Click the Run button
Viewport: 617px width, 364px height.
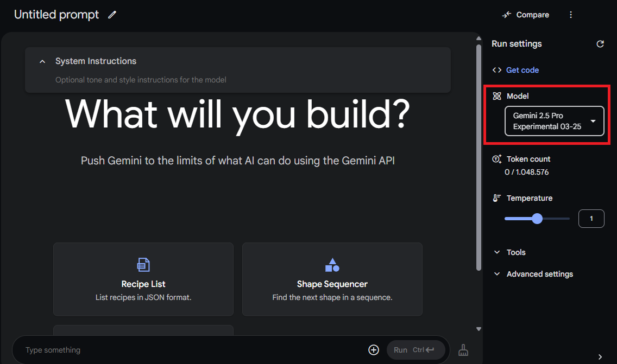pos(415,350)
